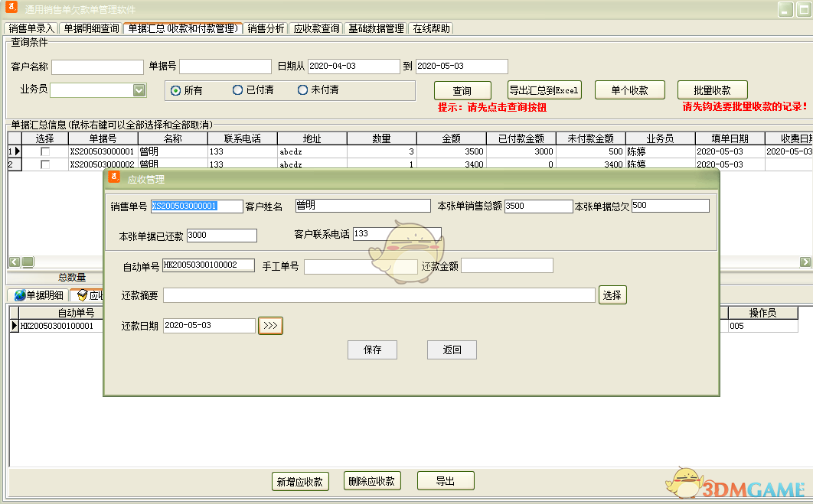Click 保存 in the 应收管理 dialog
Viewport: 813px width, 504px height.
click(x=372, y=350)
